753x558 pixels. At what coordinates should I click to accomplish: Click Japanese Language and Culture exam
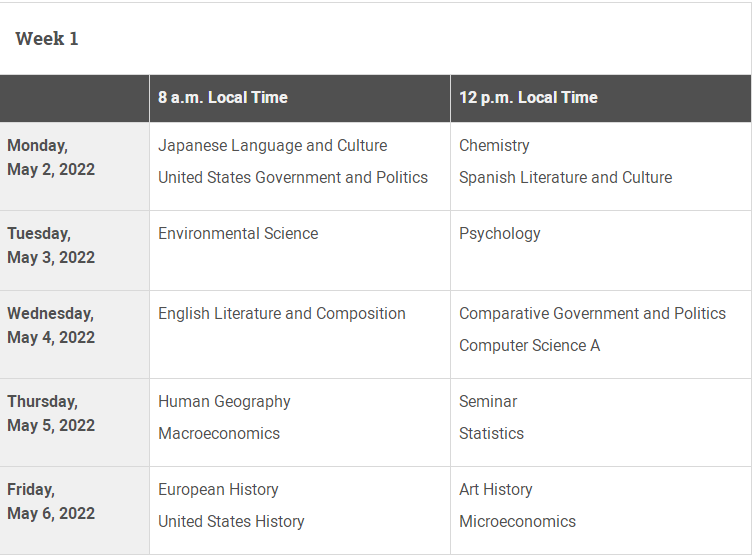coord(272,146)
